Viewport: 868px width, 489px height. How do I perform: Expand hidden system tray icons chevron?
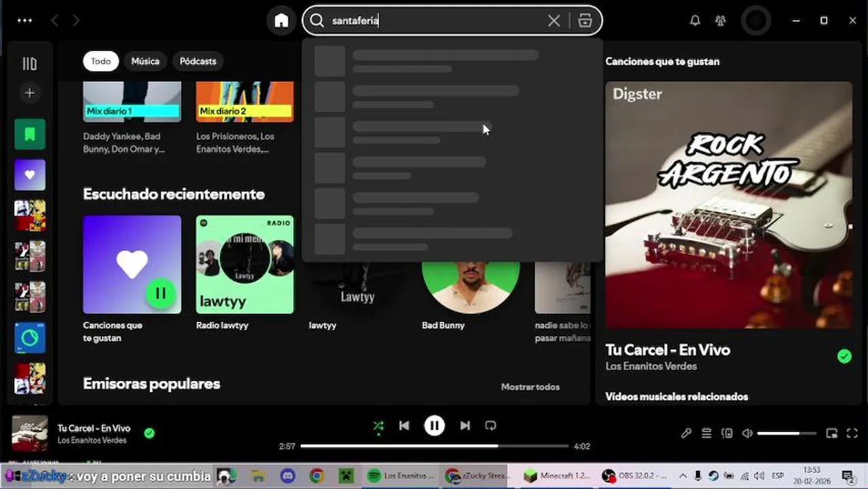683,476
